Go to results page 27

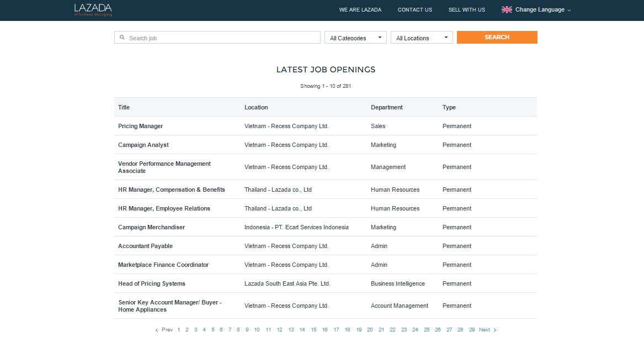pyautogui.click(x=449, y=330)
